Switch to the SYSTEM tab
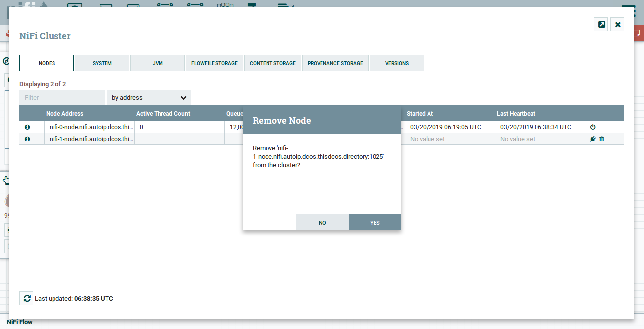Screen dimensions: 644x329 tap(102, 63)
